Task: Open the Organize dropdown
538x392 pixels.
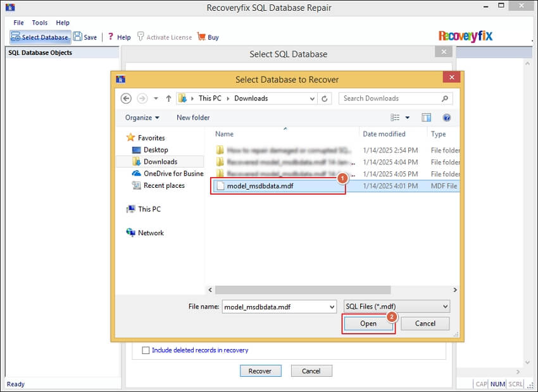Action: 142,118
